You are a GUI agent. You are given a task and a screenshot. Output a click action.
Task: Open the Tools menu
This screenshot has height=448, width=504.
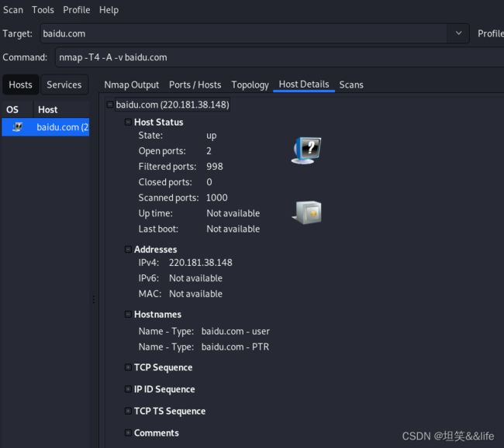click(x=43, y=10)
